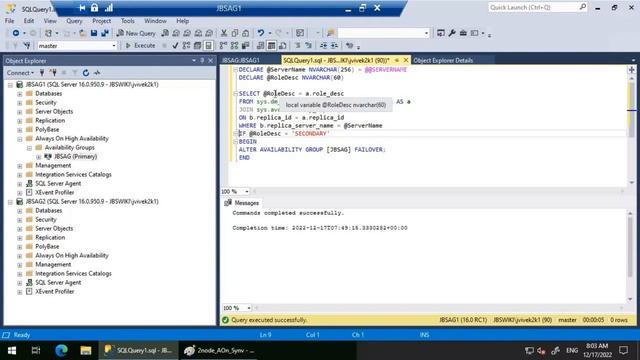This screenshot has width=640, height=360.
Task: Specify values for template parameters
Action: [349, 46]
